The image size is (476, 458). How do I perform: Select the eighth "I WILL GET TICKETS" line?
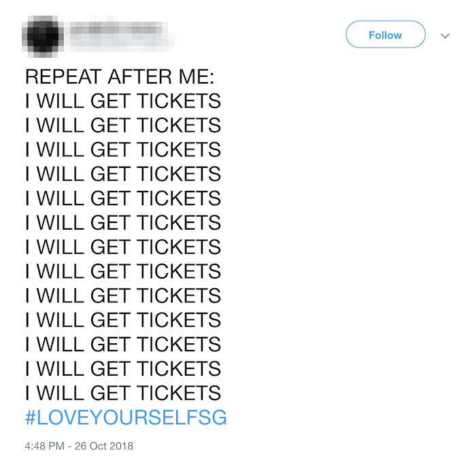pyautogui.click(x=123, y=271)
